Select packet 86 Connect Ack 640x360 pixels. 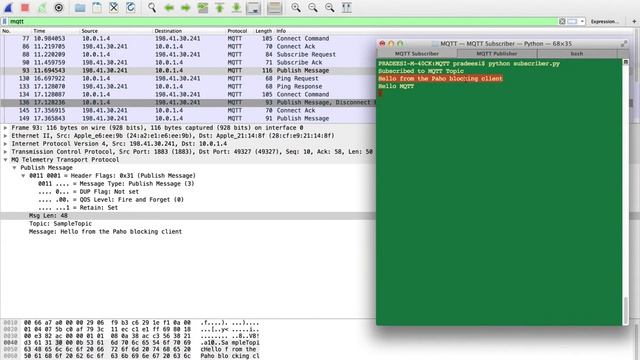tap(188, 47)
